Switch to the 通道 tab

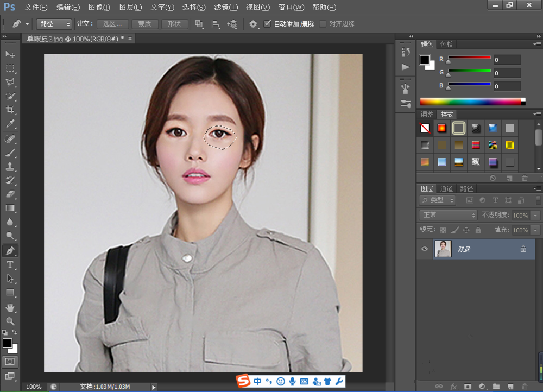446,188
